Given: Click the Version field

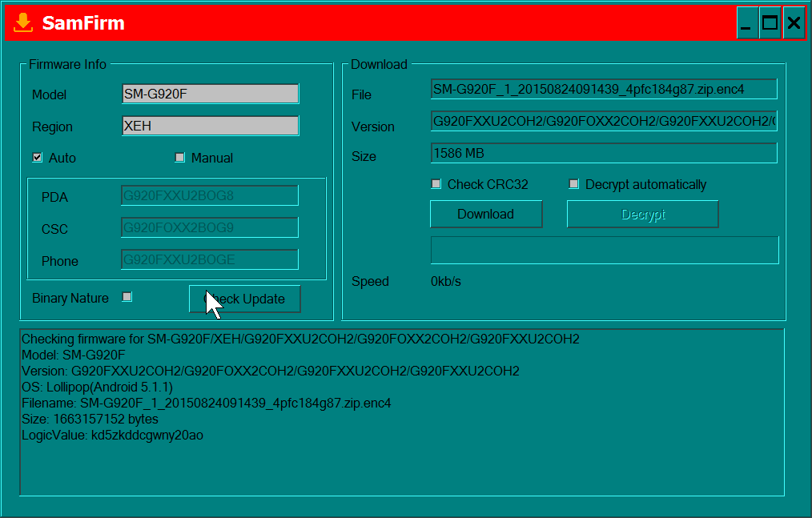Looking at the screenshot, I should 604,121.
